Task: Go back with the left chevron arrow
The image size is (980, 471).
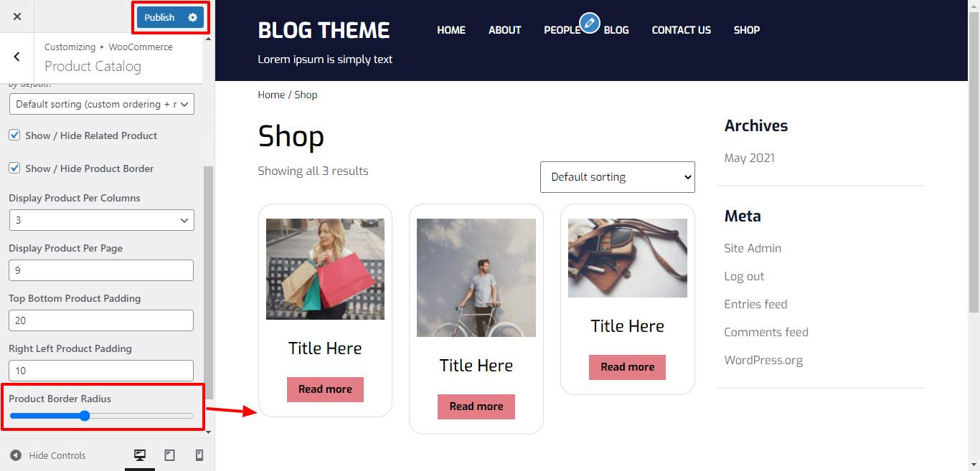Action: (17, 57)
